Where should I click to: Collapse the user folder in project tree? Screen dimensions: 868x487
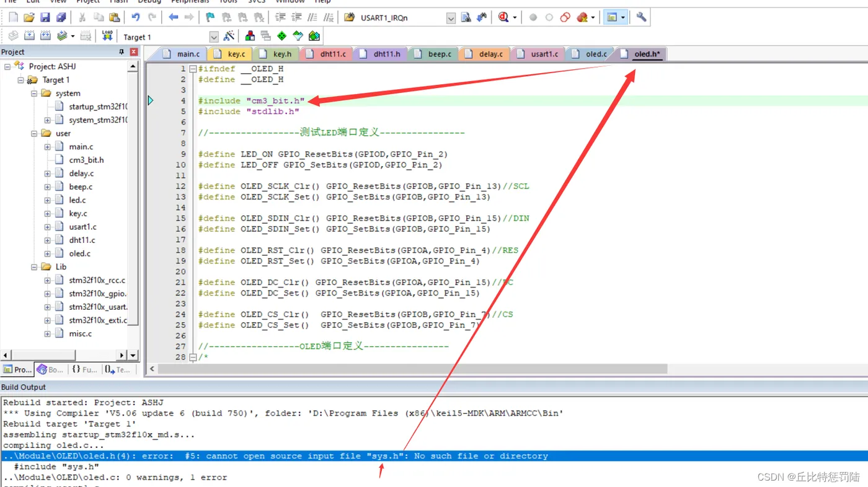click(x=34, y=133)
